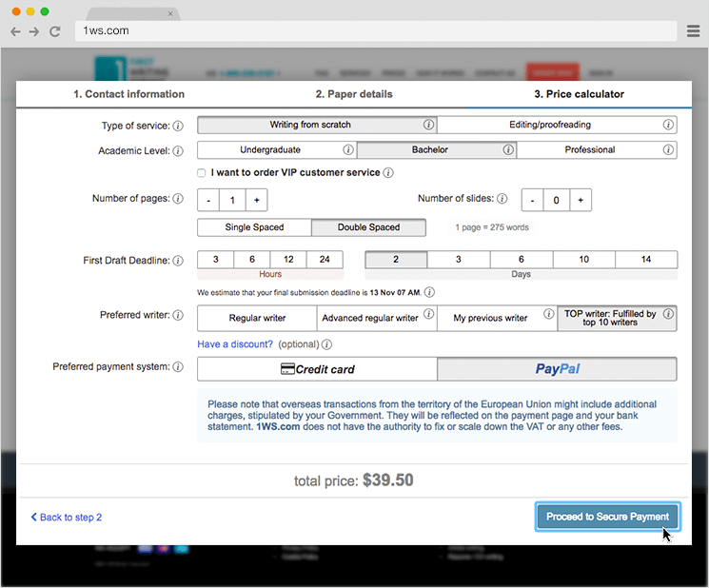The image size is (709, 588).
Task: Open info icon next to VIP customer service
Action: 388,173
